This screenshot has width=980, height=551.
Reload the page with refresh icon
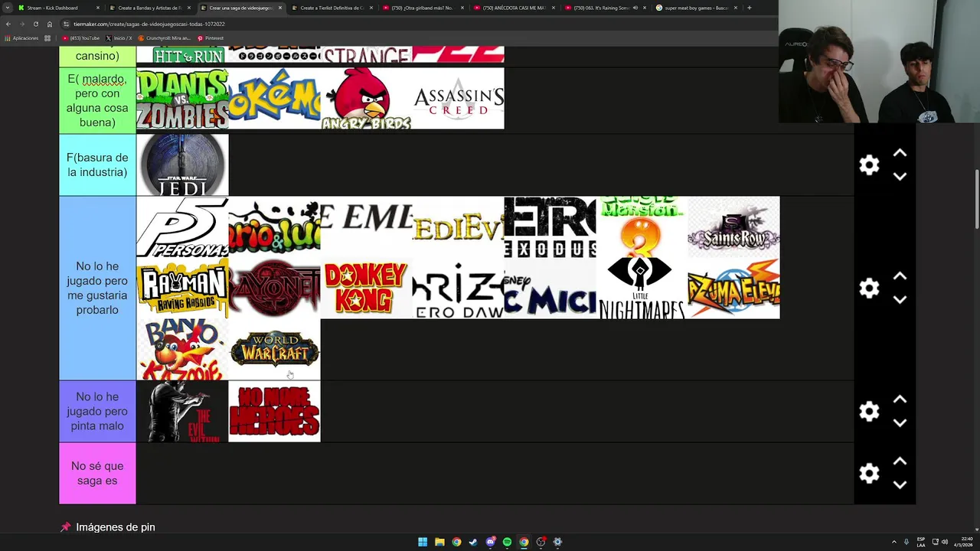[36, 24]
